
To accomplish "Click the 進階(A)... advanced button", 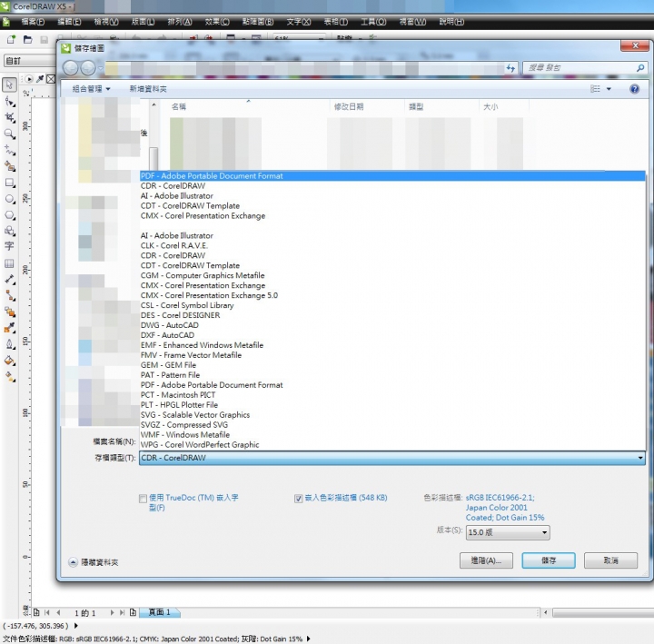I will tap(486, 560).
